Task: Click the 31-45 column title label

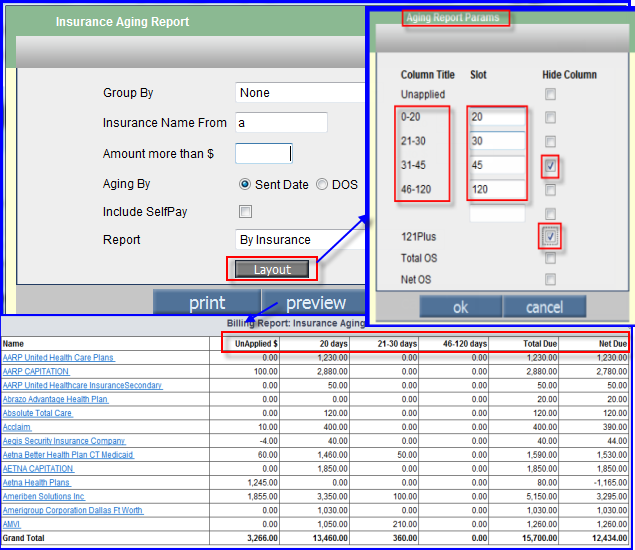Action: coord(413,165)
